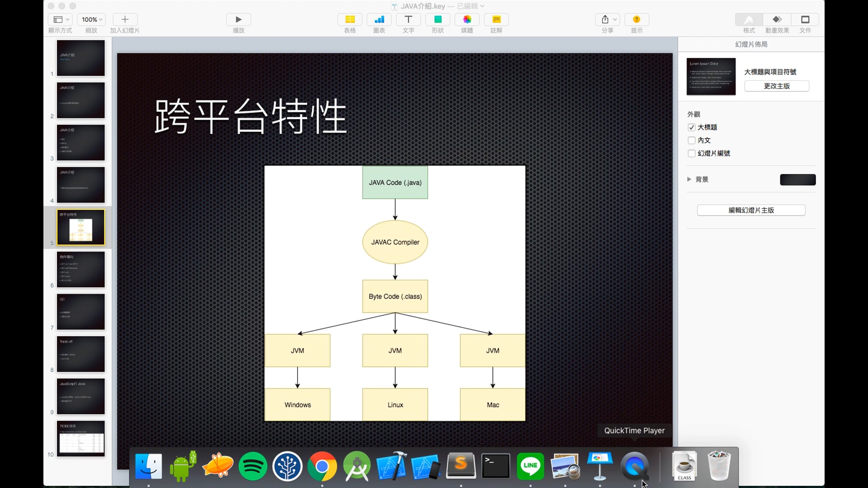This screenshot has width=868, height=488.
Task: Add a comment using the 註解 icon
Action: pos(496,19)
